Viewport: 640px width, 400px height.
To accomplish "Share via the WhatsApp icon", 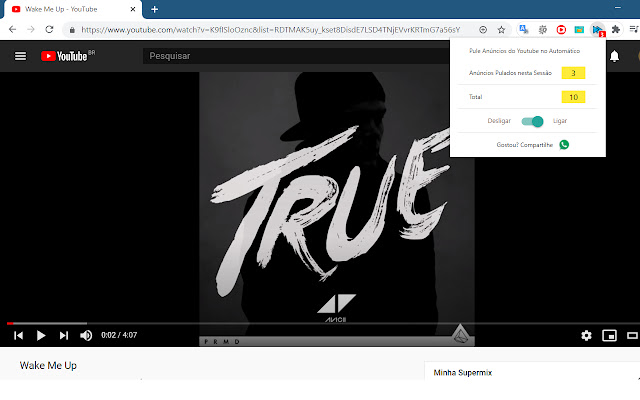I will 564,145.
